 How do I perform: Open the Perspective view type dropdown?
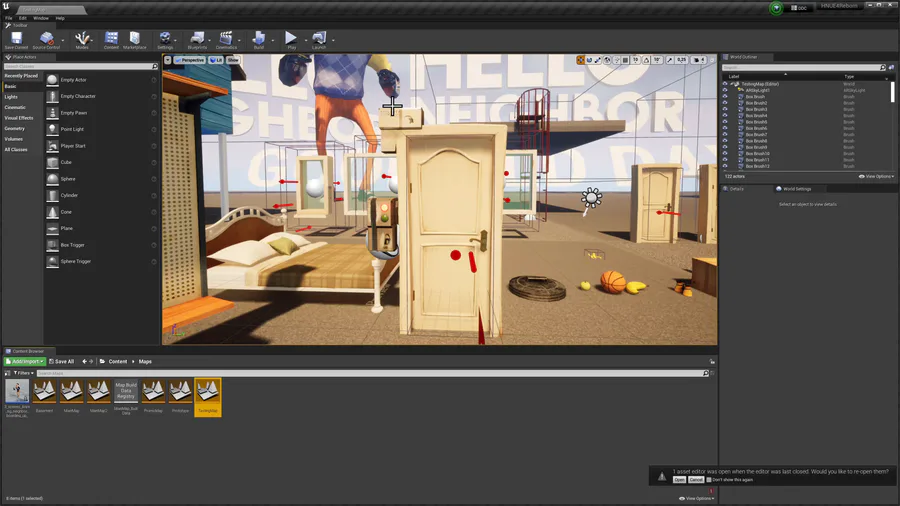(189, 60)
